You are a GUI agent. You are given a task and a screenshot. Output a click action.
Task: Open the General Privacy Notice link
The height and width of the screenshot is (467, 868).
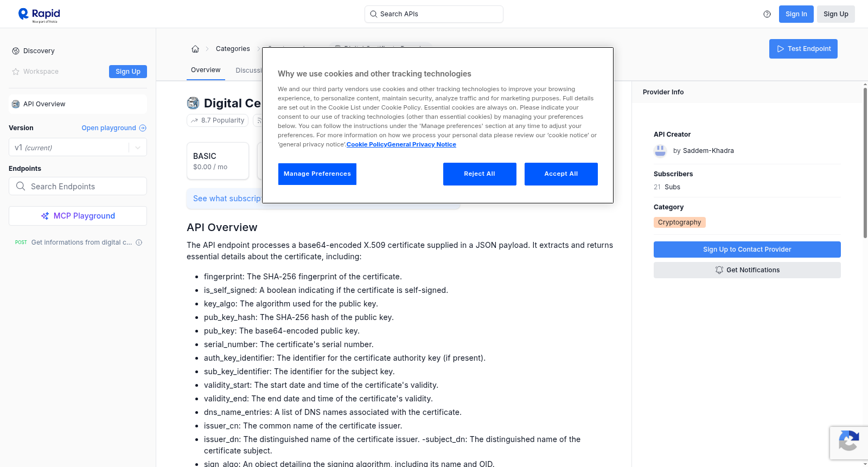(422, 144)
